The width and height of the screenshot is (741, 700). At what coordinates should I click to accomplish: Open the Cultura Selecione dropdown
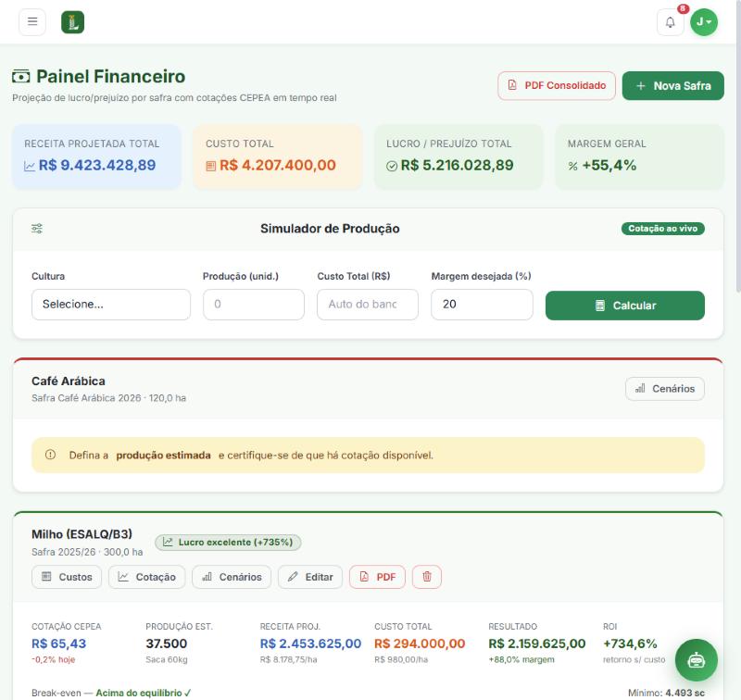click(x=111, y=305)
